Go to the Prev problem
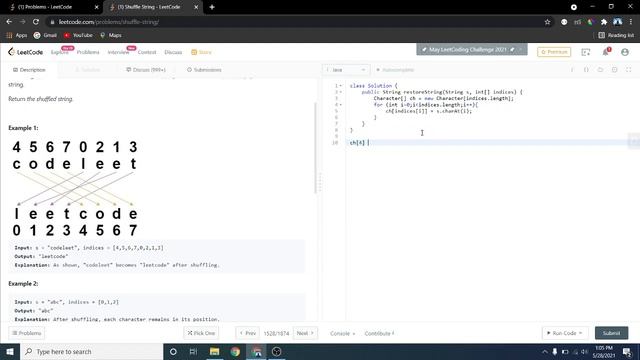640x360 pixels. pos(247,333)
